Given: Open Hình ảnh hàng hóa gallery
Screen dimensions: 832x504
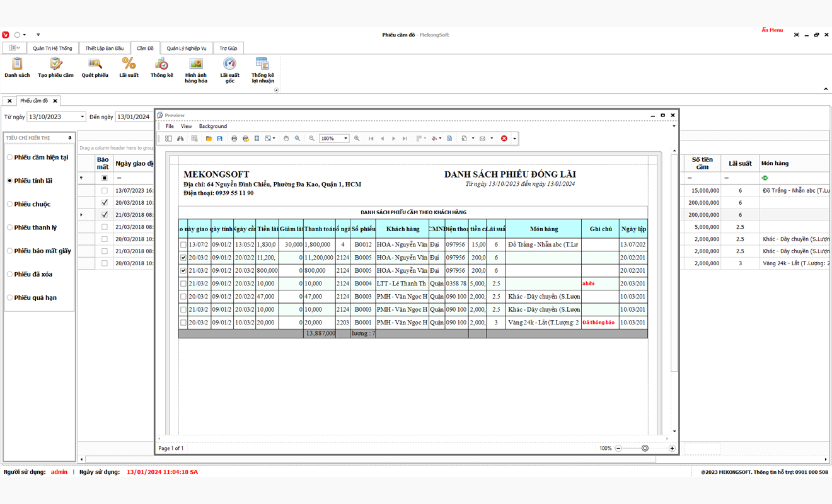Looking at the screenshot, I should (x=196, y=70).
